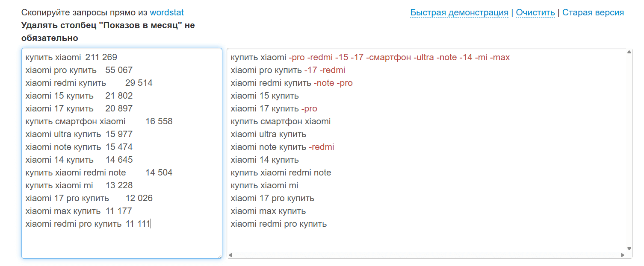Click the left arrow of horizontal scrollbar
The height and width of the screenshot is (266, 644).
pos(230,255)
